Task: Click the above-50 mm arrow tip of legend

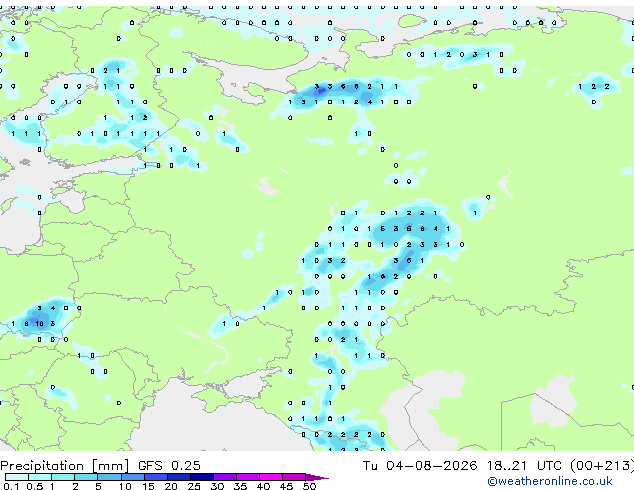Action: (x=317, y=477)
